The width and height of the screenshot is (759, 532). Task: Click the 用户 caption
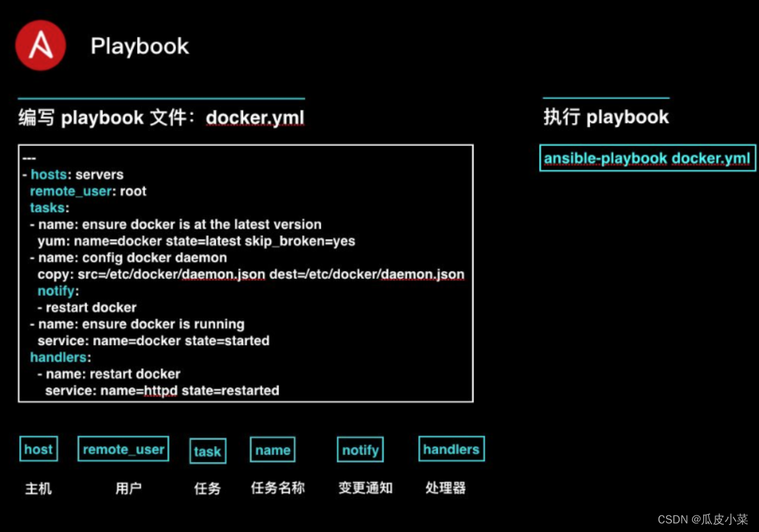128,488
